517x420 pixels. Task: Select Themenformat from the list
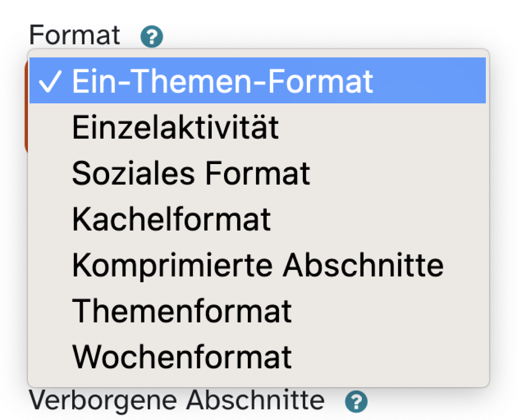click(x=181, y=311)
